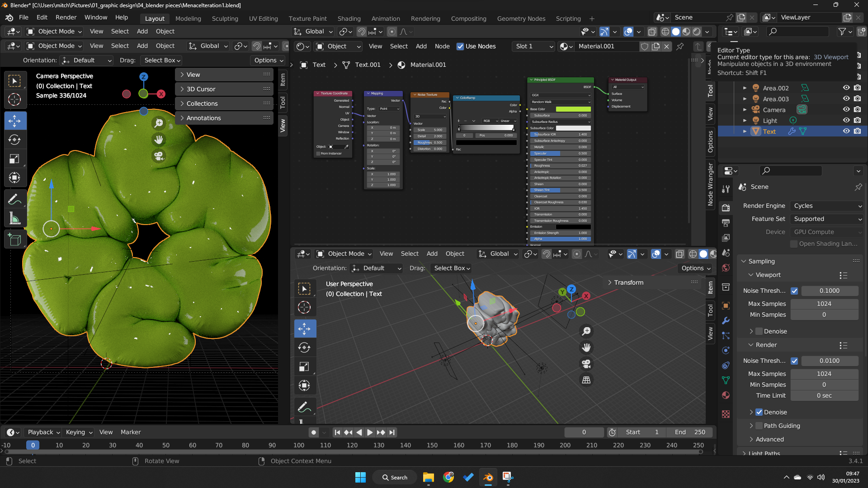The width and height of the screenshot is (868, 488).
Task: Open the Material Properties tab in the sidebar
Action: (726, 395)
